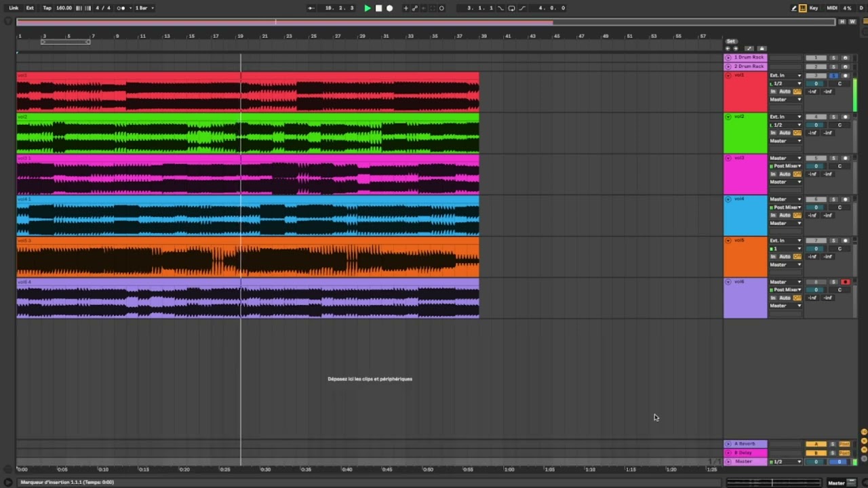Screen dimensions: 868x488
Task: Click the MIDI arrangement overdub plus icon
Action: point(406,8)
